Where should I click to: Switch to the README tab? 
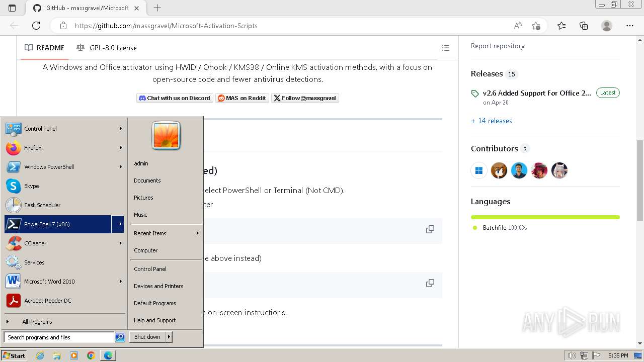click(44, 48)
